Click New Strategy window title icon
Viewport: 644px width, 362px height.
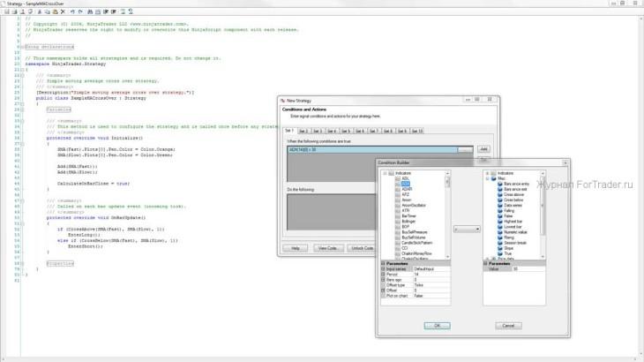pos(282,101)
